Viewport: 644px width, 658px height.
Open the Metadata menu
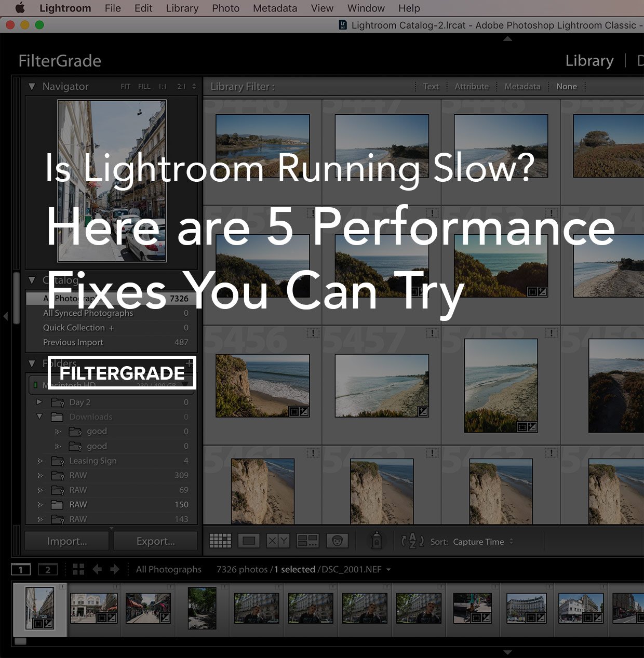coord(275,8)
